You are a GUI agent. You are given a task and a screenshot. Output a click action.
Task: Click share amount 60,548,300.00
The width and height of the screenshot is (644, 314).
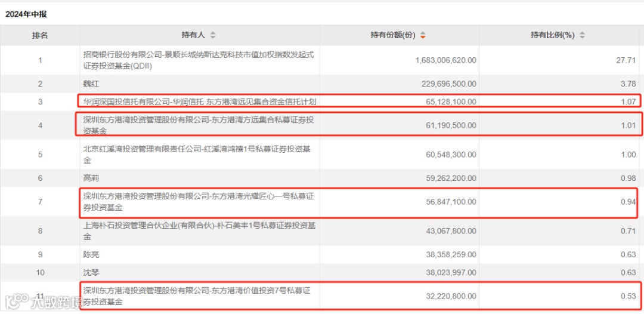pyautogui.click(x=451, y=155)
